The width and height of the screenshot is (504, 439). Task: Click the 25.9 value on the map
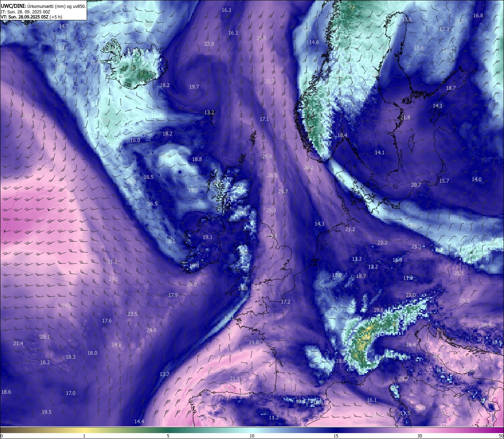[x=465, y=300]
